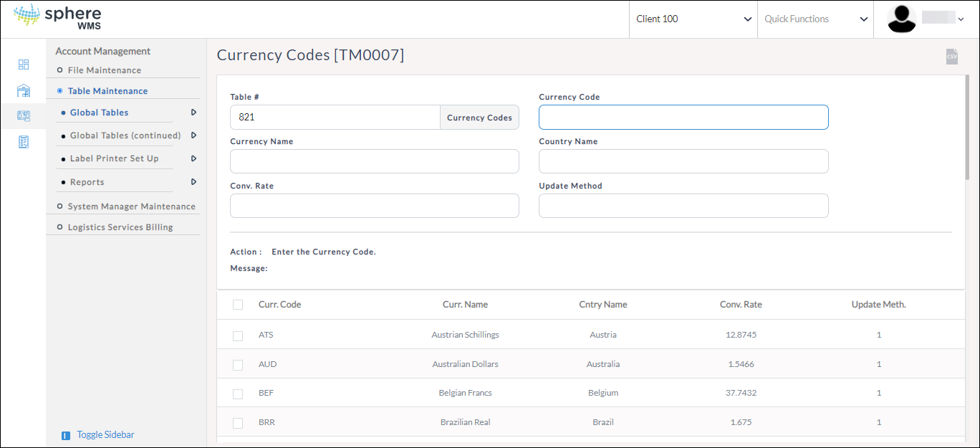Screen dimensions: 980x448
Task: Open File Maintenance menu item
Action: click(x=104, y=70)
